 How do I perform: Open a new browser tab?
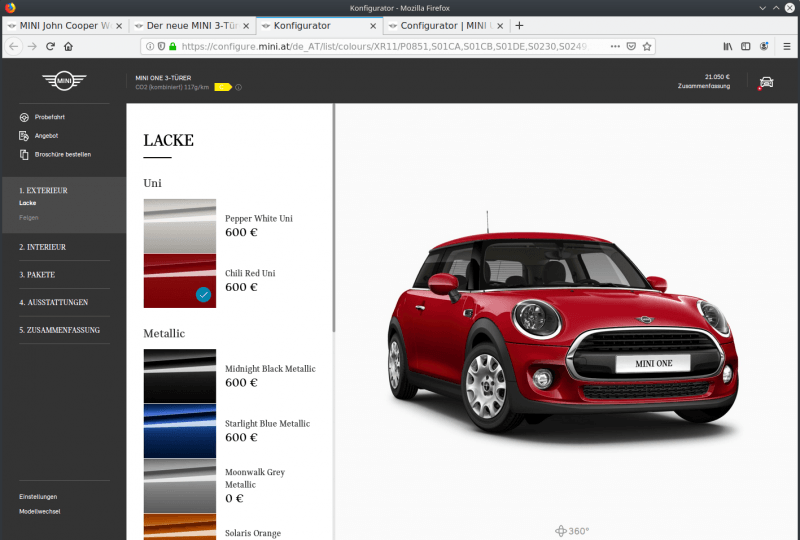click(519, 26)
